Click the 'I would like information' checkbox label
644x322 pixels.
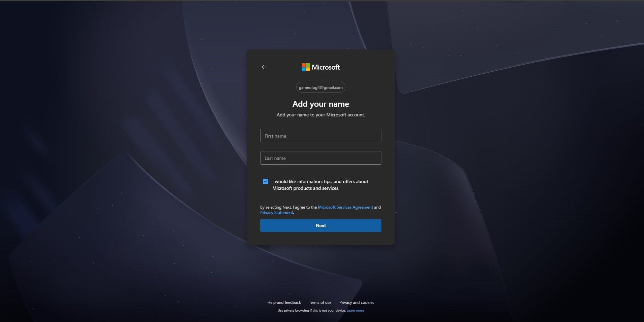tap(320, 185)
